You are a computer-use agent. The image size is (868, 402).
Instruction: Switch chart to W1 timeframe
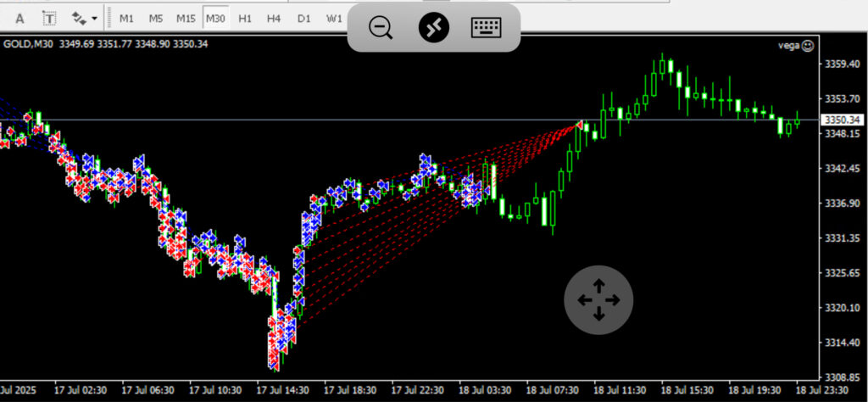tap(334, 19)
